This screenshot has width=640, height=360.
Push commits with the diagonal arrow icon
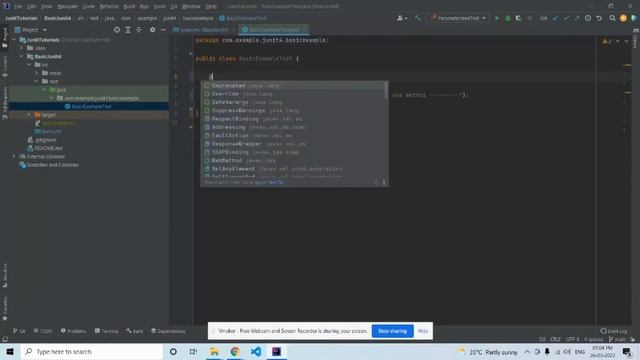(x=577, y=18)
